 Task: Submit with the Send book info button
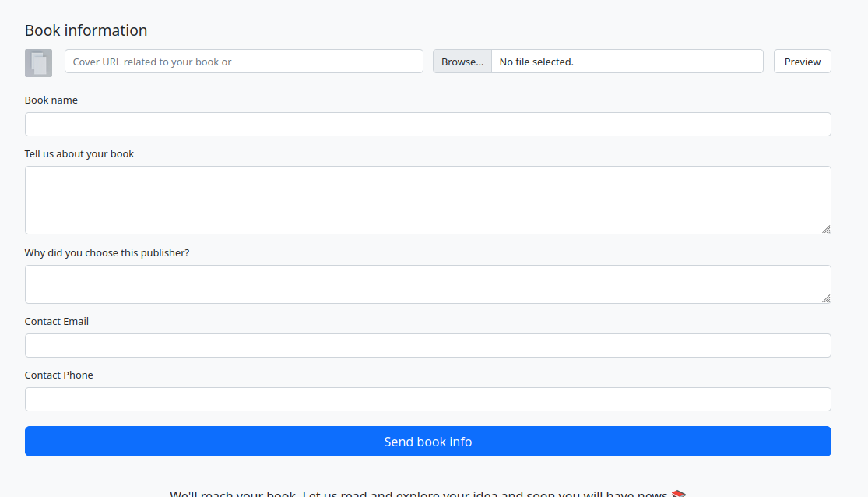[x=427, y=442]
